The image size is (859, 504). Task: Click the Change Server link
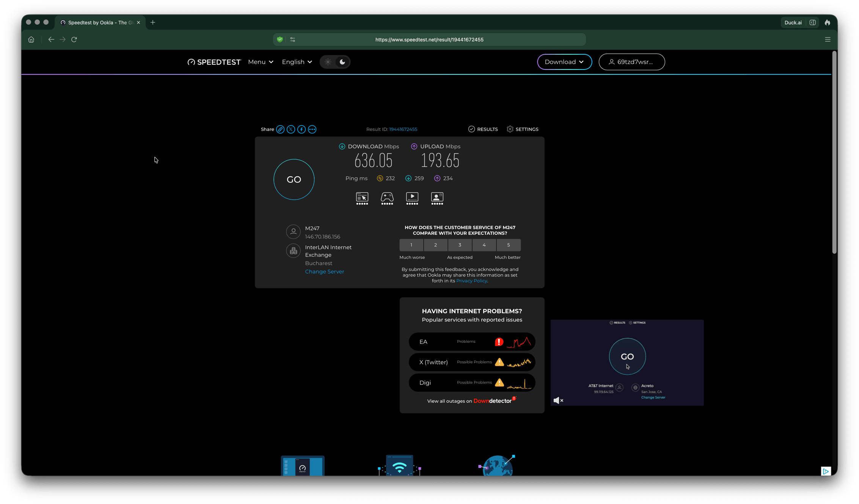click(x=325, y=272)
